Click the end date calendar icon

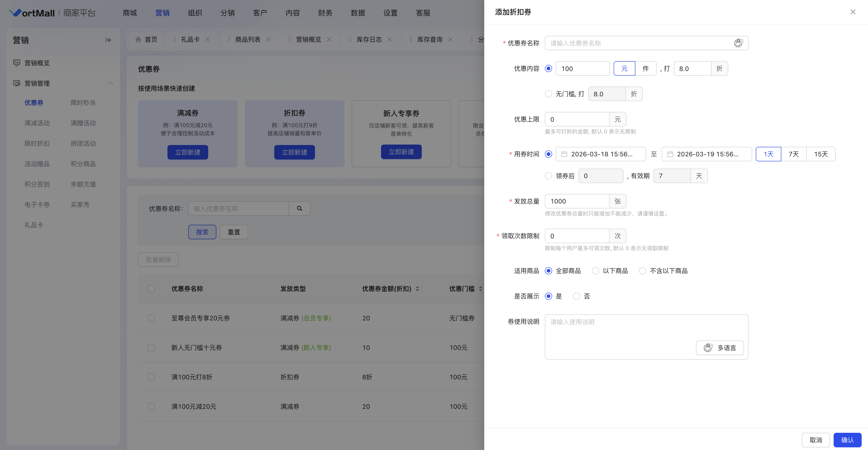point(670,154)
